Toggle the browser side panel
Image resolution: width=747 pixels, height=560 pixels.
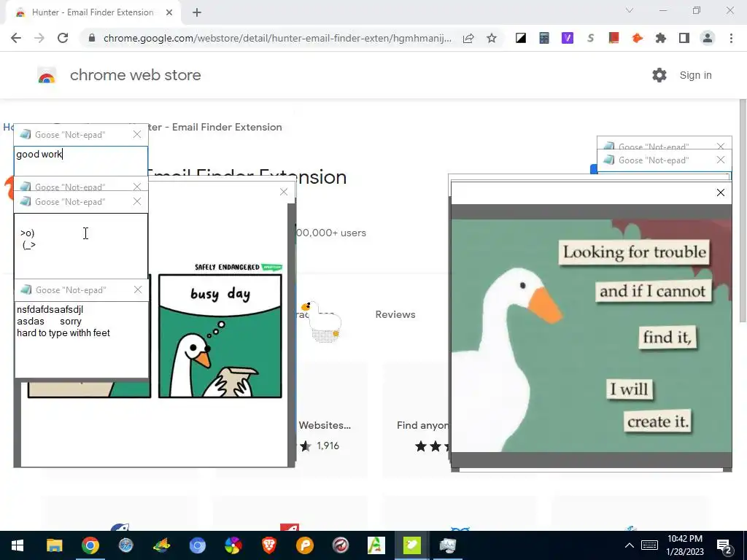[x=684, y=38]
